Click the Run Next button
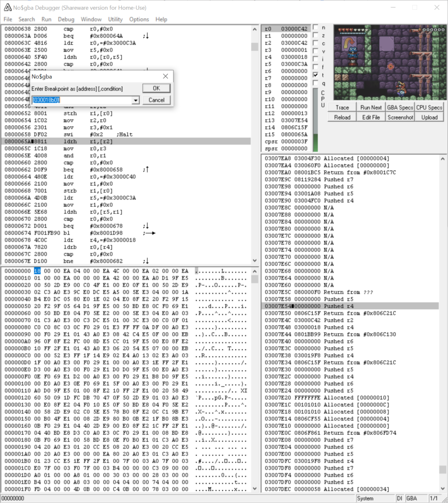 click(371, 108)
